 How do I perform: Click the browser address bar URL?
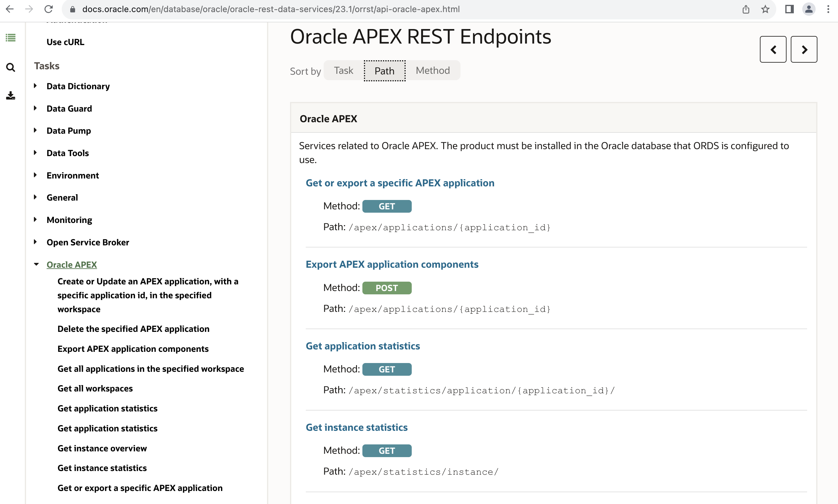tap(270, 9)
